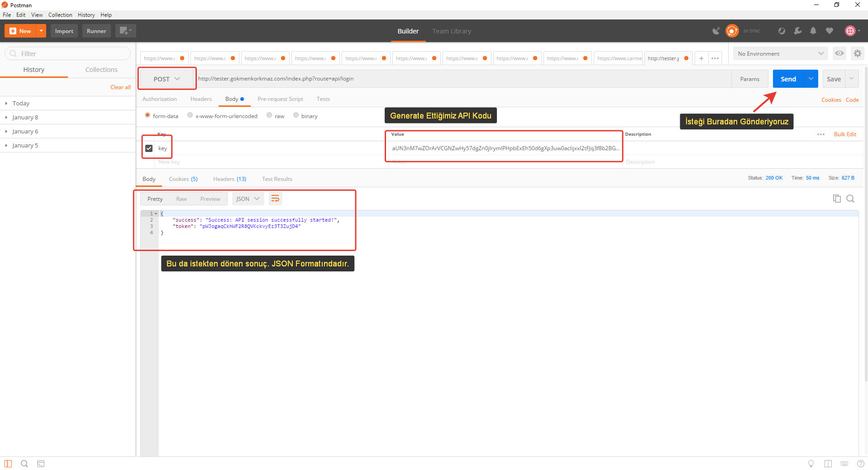Click the blue Send button
The height and width of the screenshot is (470, 868).
click(788, 79)
